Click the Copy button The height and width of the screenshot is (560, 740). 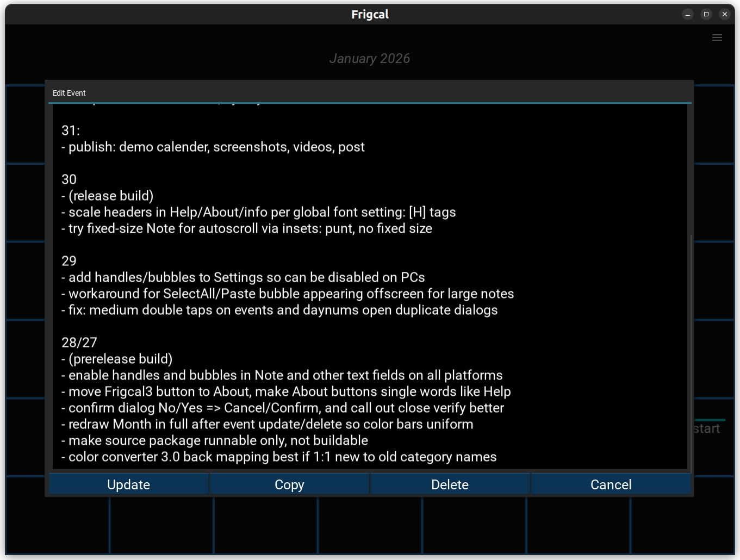coord(289,484)
